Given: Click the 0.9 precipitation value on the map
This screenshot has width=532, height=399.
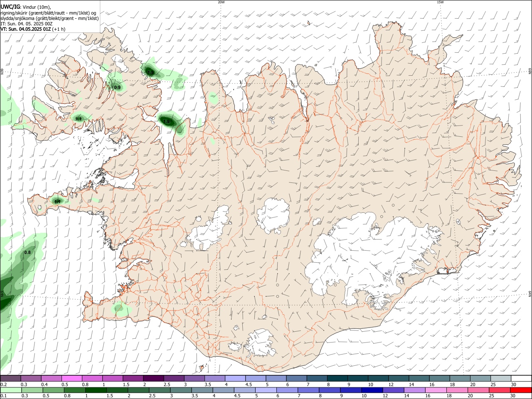Looking at the screenshot, I should pyautogui.click(x=117, y=87).
